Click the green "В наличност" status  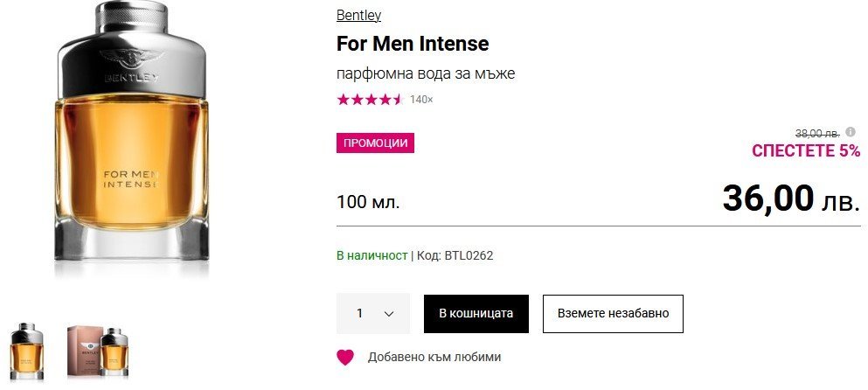coord(372,255)
